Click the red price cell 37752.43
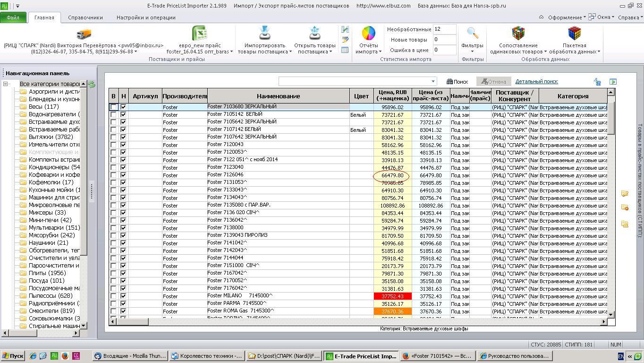 [392, 296]
